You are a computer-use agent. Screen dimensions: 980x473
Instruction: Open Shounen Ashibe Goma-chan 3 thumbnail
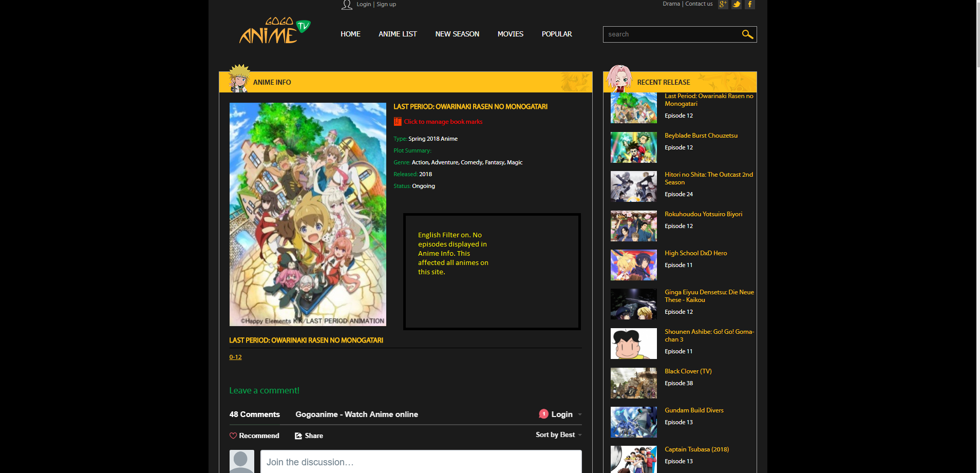[634, 344]
